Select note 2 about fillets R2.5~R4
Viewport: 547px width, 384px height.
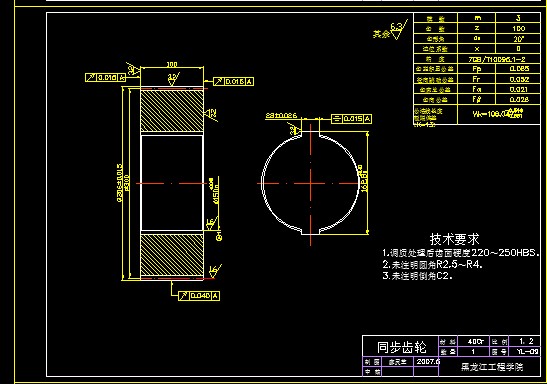click(433, 264)
